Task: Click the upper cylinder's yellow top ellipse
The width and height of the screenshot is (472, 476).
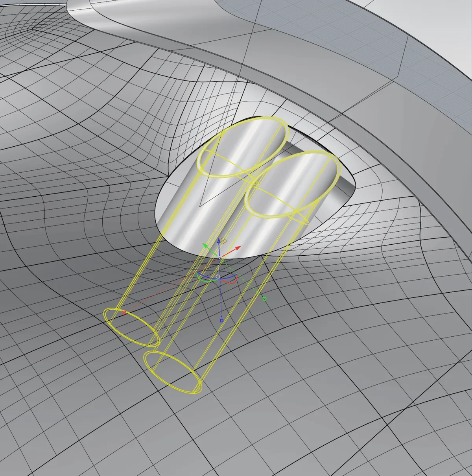Action: pyautogui.click(x=243, y=148)
